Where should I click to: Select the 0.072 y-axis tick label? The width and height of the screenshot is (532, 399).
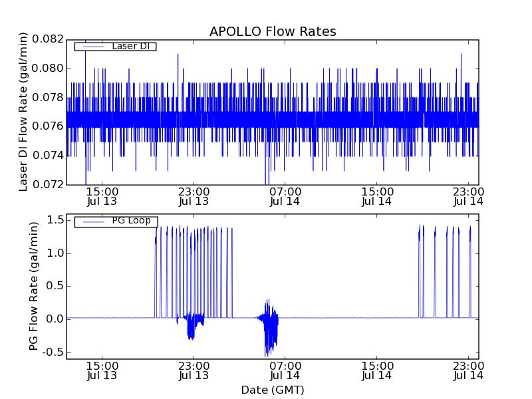click(48, 185)
